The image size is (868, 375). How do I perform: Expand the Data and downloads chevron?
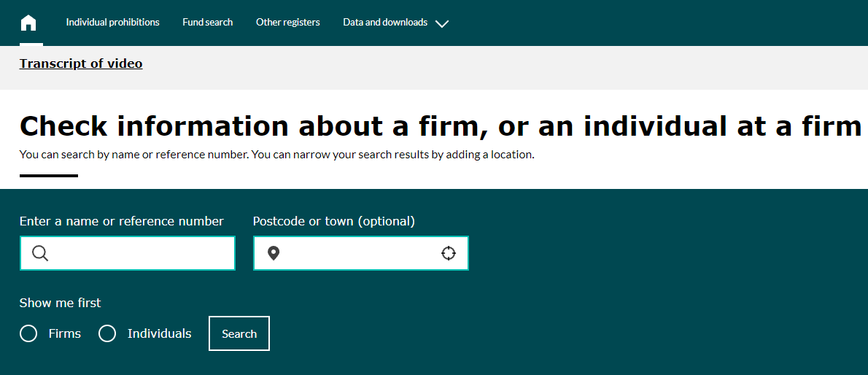click(442, 24)
